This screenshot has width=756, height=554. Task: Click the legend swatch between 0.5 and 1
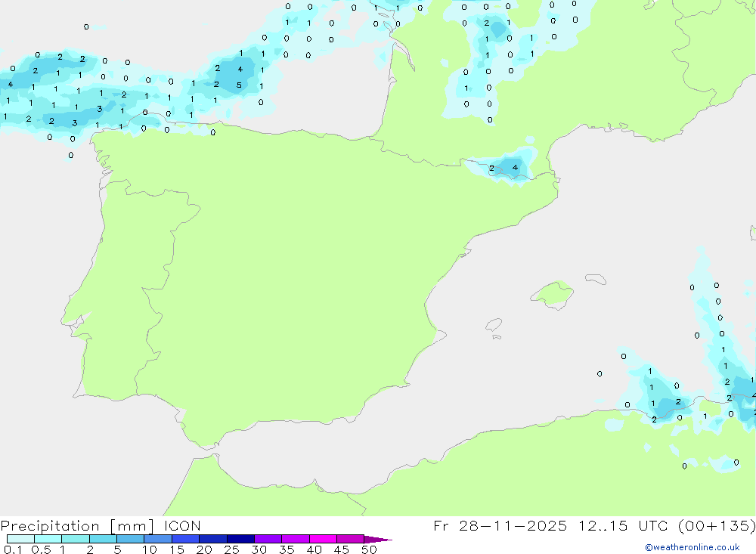(48, 539)
